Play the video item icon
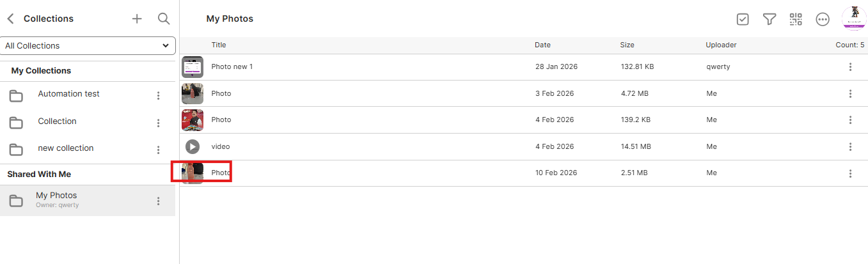The image size is (868, 264). [x=193, y=147]
